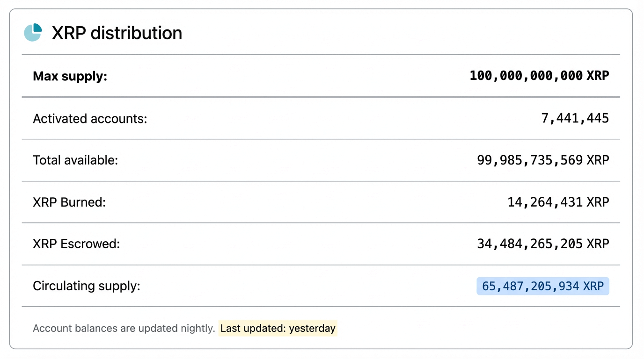Select the Circulating supply label
Image resolution: width=644 pixels, height=359 pixels.
point(87,286)
